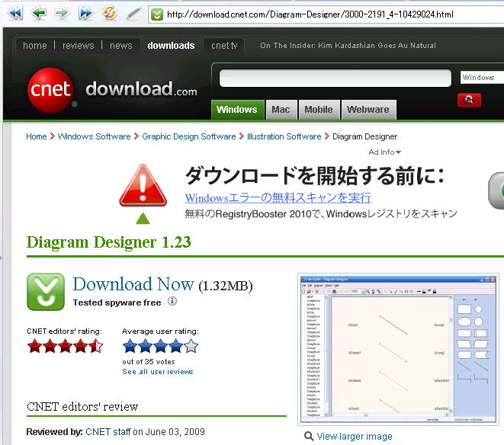Click the red CNET editors' rating stars

click(x=65, y=346)
